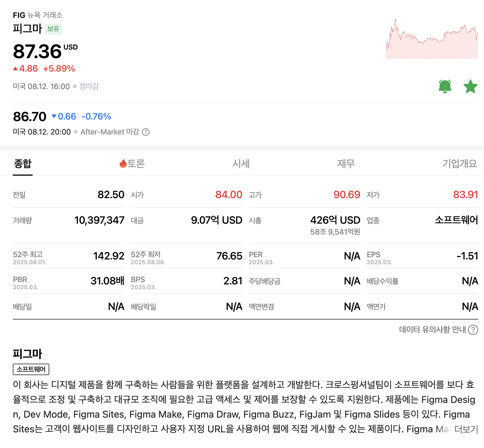The height and width of the screenshot is (448, 484).
Task: Click the EPS value -1.51
Action: click(x=467, y=256)
